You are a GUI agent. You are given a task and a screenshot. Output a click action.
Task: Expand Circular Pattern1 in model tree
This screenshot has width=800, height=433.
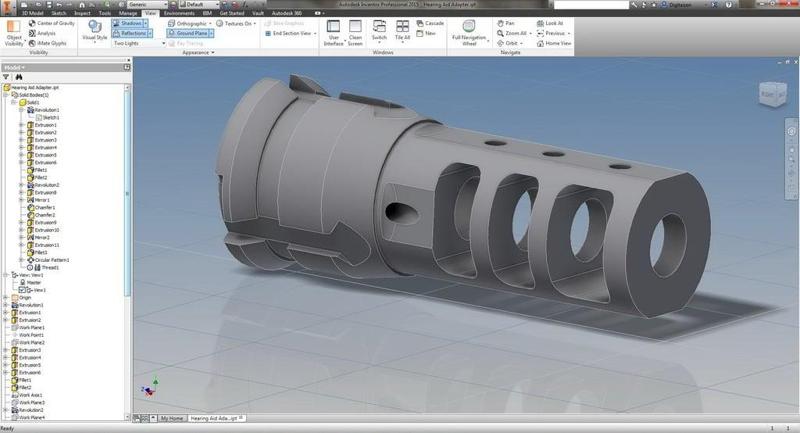[21, 260]
